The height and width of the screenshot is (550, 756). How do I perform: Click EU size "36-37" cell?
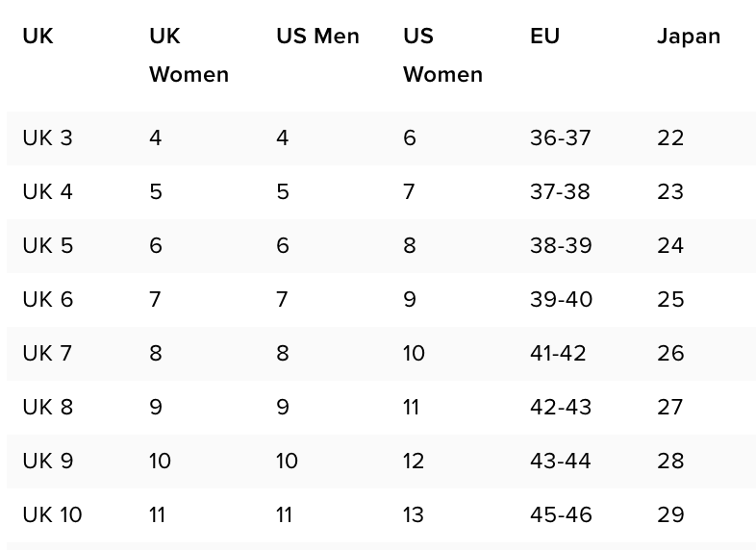pyautogui.click(x=560, y=137)
